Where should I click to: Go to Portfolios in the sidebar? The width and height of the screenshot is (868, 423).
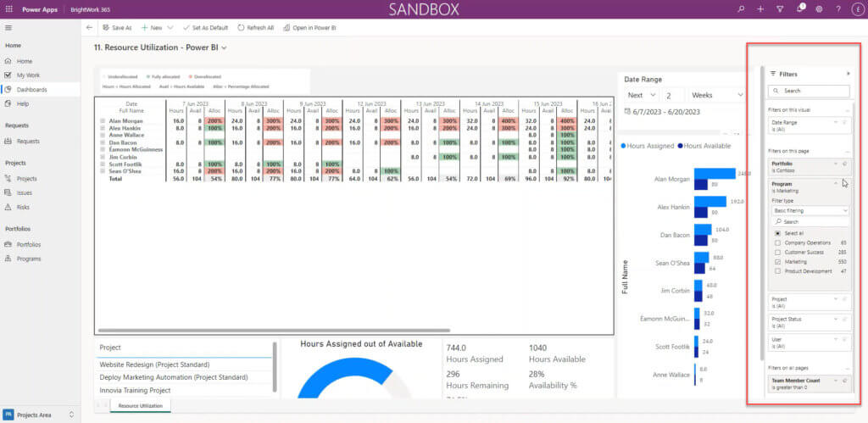click(x=29, y=245)
